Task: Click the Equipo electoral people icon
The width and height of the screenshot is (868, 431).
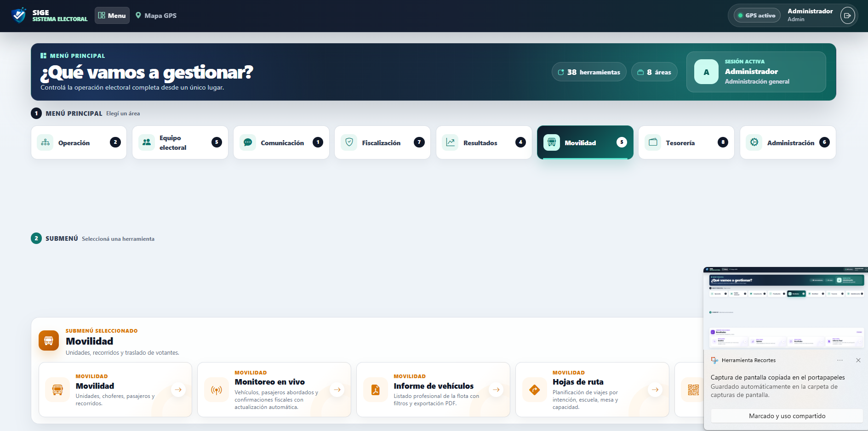Action: (147, 142)
